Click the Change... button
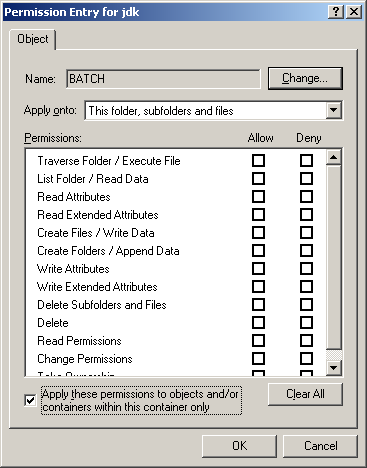Image resolution: width=367 pixels, height=468 pixels. point(305,78)
